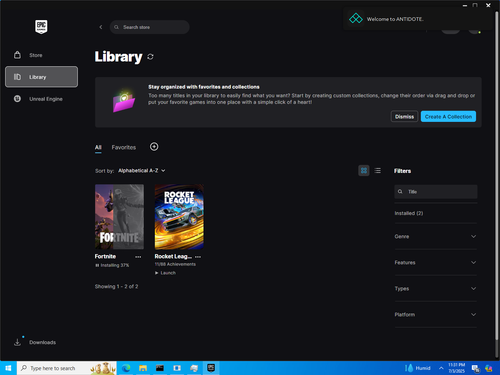Open Microsoft Edge from the taskbar
Screen dimensions: 500x375
126,368
